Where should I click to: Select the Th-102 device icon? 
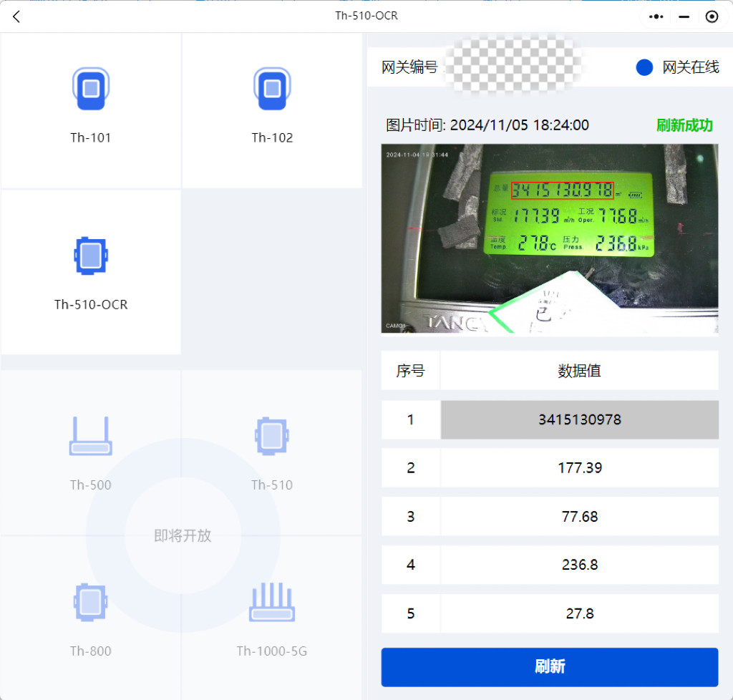272,89
